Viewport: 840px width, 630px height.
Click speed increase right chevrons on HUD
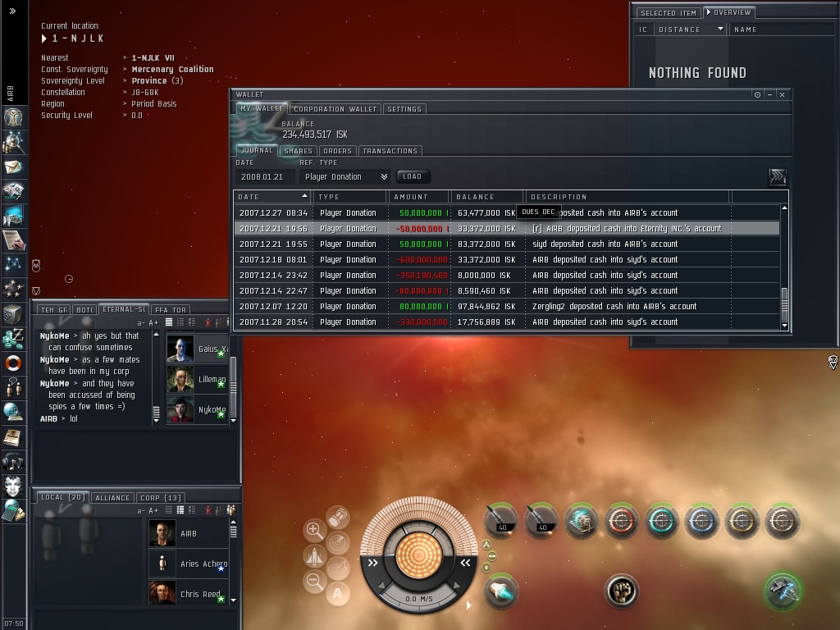pos(465,563)
